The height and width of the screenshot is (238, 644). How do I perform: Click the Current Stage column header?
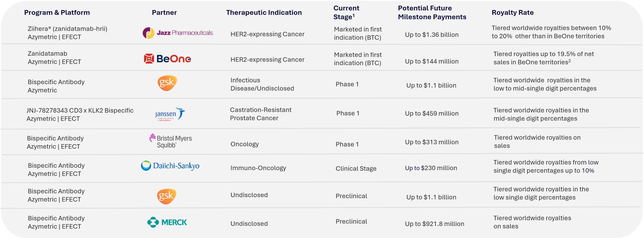346,12
